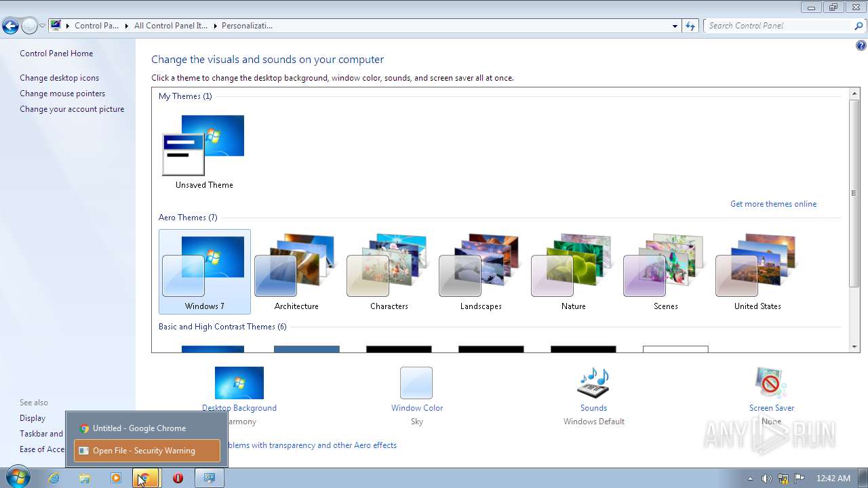Image resolution: width=868 pixels, height=488 pixels.
Task: Open the volume speaker tray icon
Action: click(766, 479)
